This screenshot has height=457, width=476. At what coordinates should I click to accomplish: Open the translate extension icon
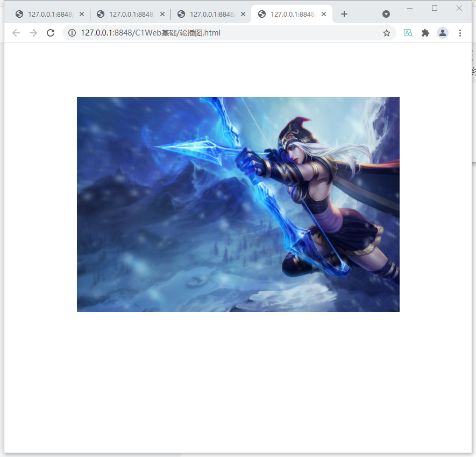408,33
